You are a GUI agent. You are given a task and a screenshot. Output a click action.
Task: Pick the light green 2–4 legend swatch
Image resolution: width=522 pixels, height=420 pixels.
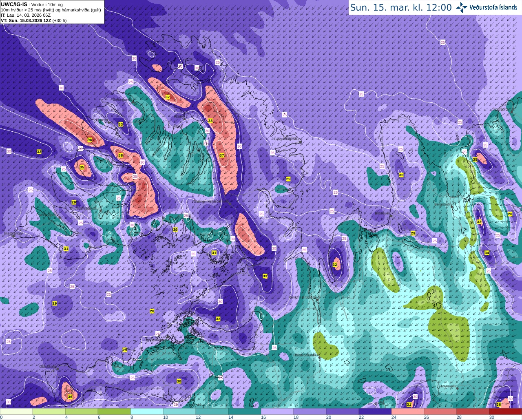(x=49, y=412)
